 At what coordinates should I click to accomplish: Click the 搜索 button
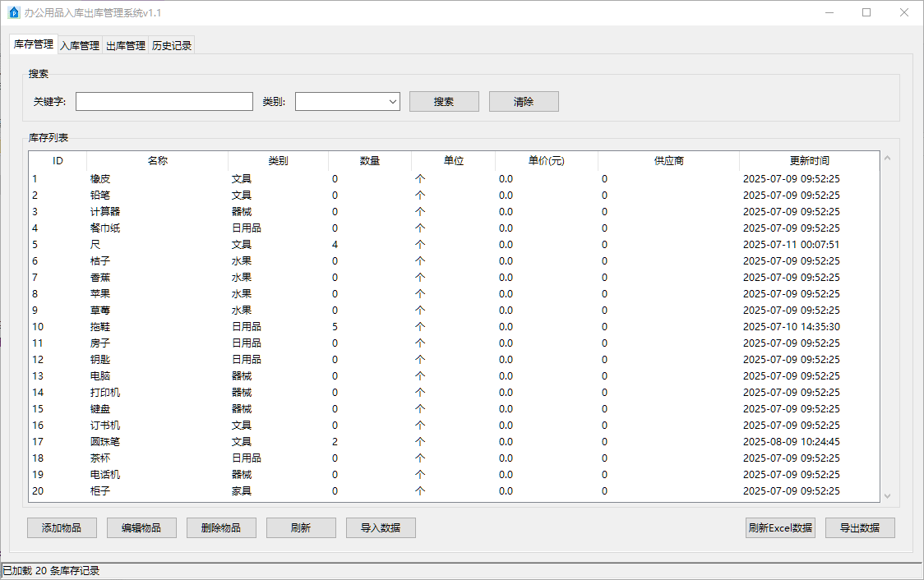(444, 101)
